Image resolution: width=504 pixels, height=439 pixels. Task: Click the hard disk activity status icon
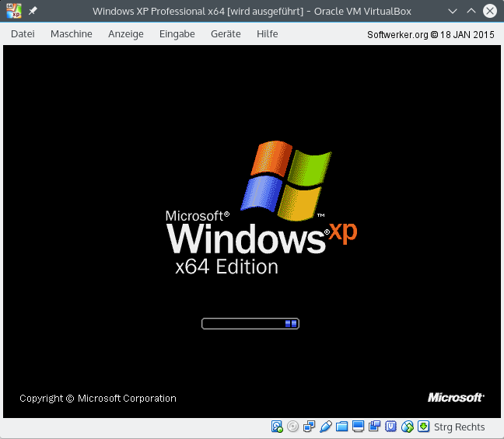tap(277, 427)
